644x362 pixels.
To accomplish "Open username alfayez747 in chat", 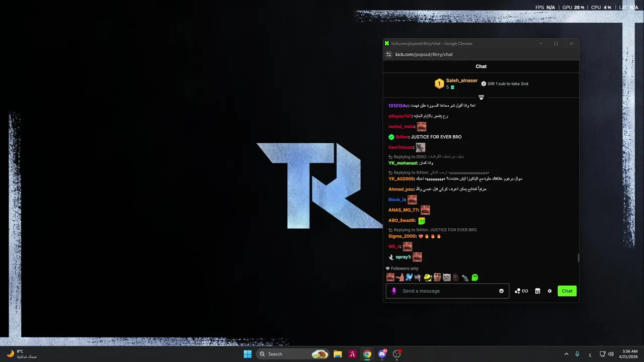I will point(400,116).
